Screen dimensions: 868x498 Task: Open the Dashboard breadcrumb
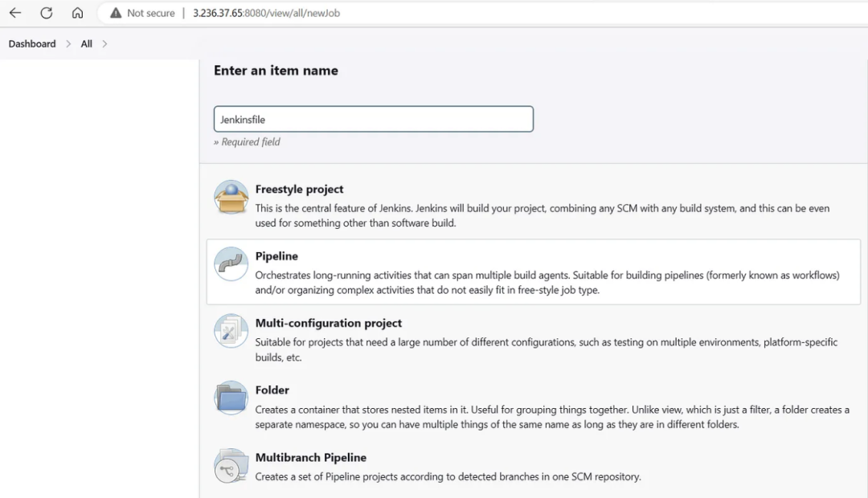(x=32, y=44)
